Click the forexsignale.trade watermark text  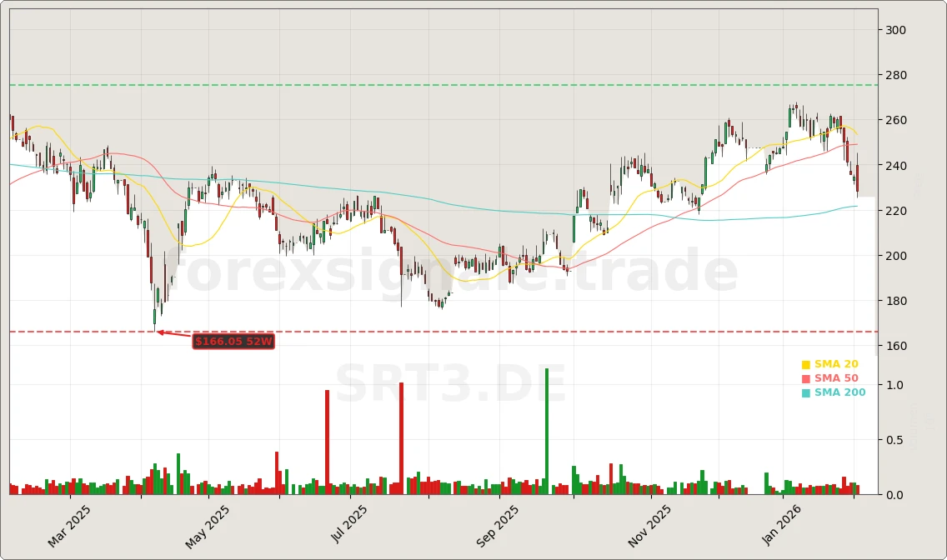click(x=450, y=272)
